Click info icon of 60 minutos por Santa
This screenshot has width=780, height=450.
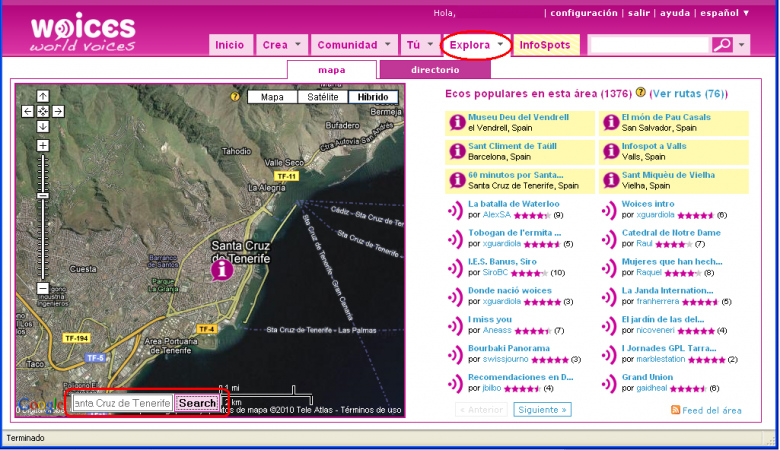[x=457, y=180]
